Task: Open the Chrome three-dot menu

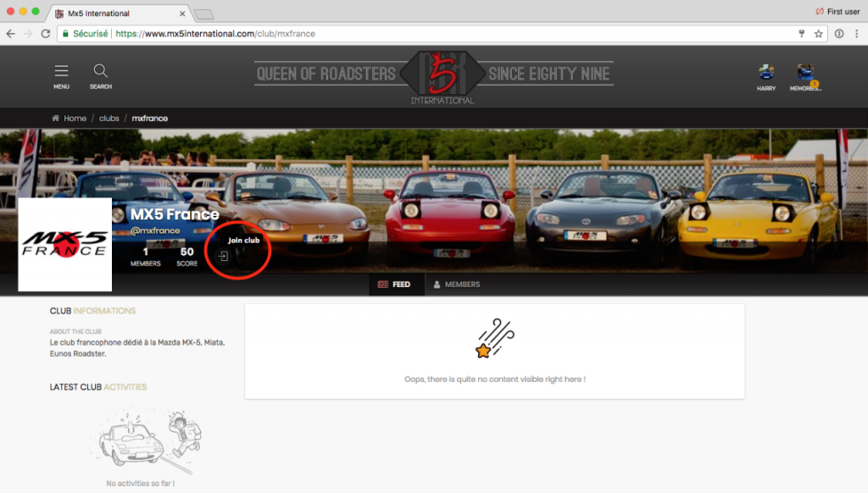Action: pos(856,34)
